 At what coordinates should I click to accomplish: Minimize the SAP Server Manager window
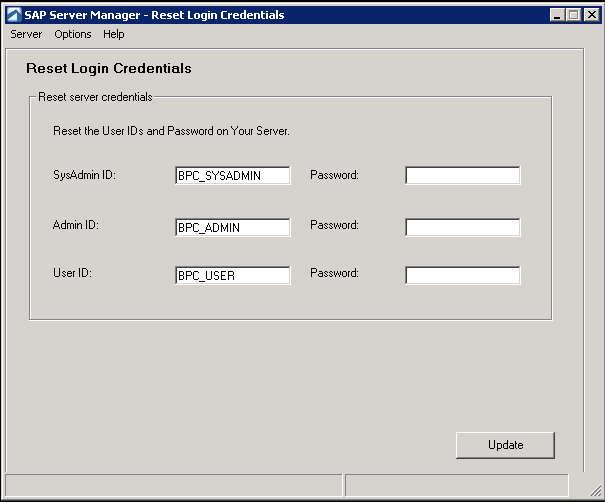tap(557, 15)
